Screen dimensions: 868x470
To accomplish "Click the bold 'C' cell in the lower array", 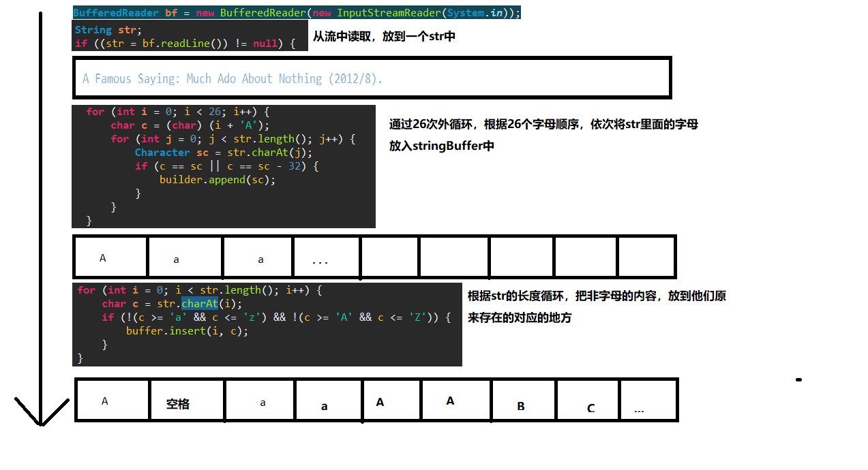I will [588, 400].
